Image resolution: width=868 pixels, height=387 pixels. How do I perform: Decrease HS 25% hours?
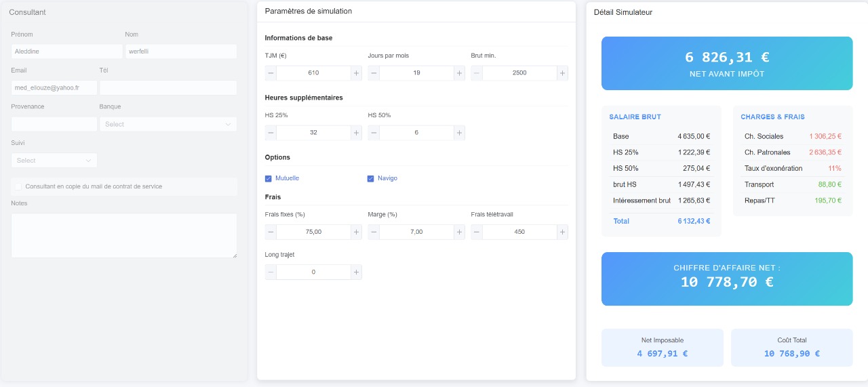[271, 133]
